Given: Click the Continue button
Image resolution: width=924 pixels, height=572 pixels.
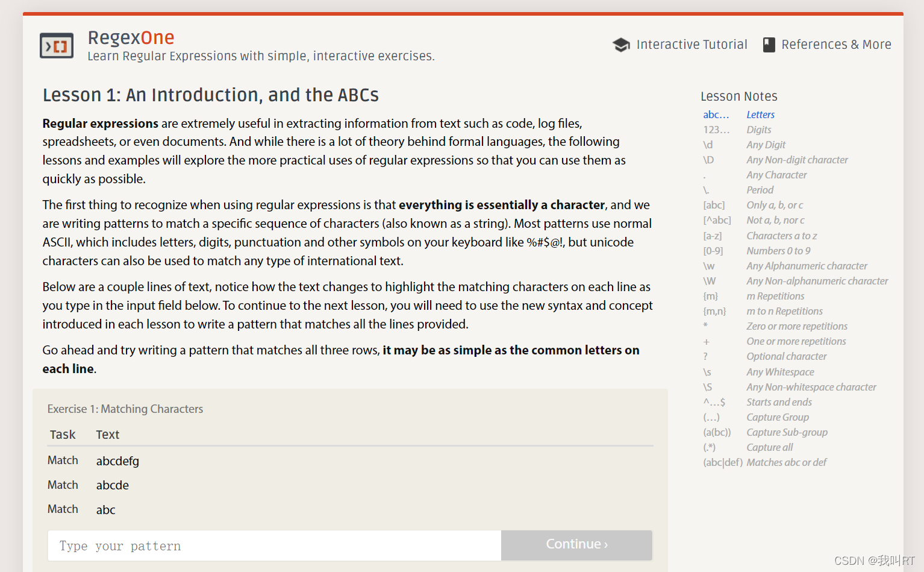Looking at the screenshot, I should pyautogui.click(x=576, y=544).
